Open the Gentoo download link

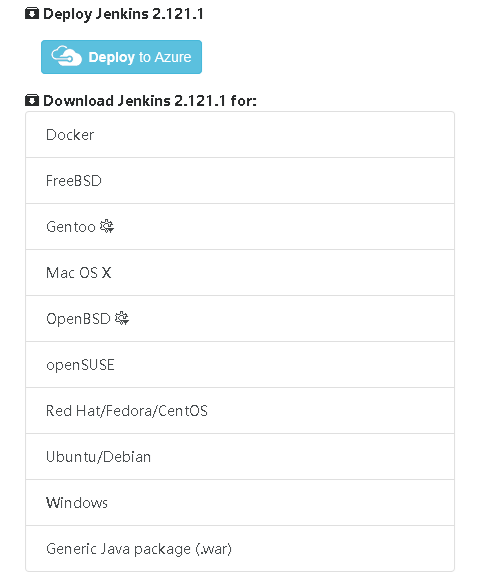(240, 227)
